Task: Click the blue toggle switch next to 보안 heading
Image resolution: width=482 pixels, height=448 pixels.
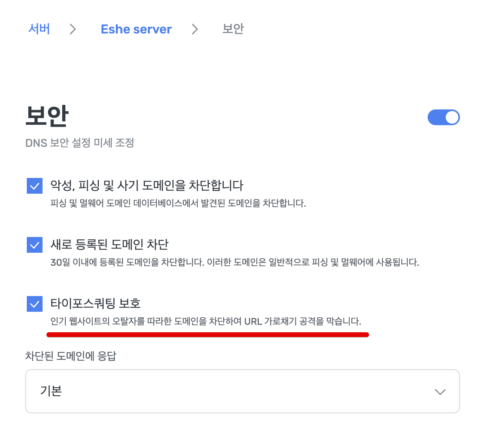Action: pos(444,117)
